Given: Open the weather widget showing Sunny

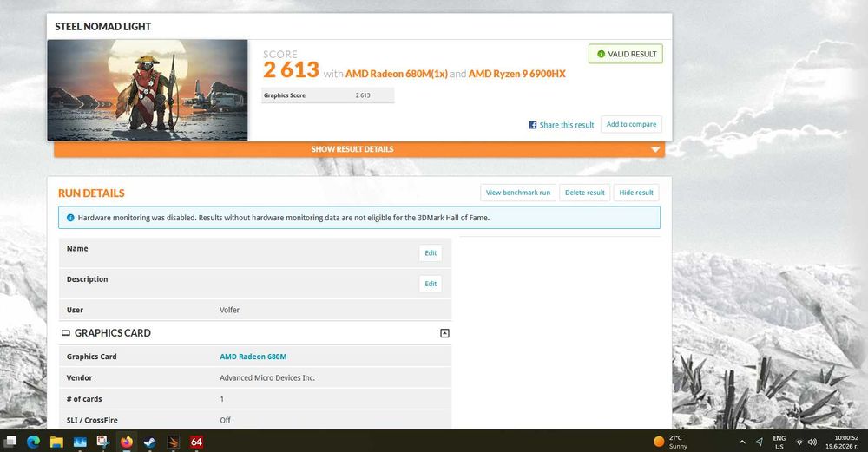Looking at the screenshot, I should 671,442.
